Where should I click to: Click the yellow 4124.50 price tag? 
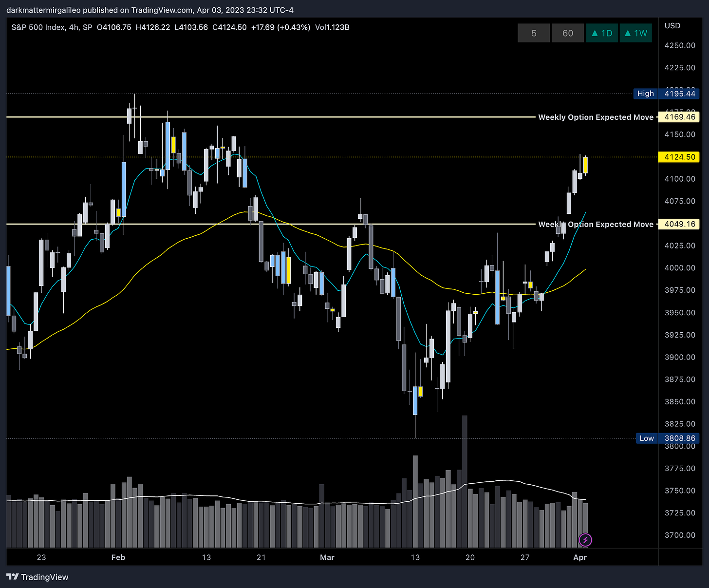point(679,157)
